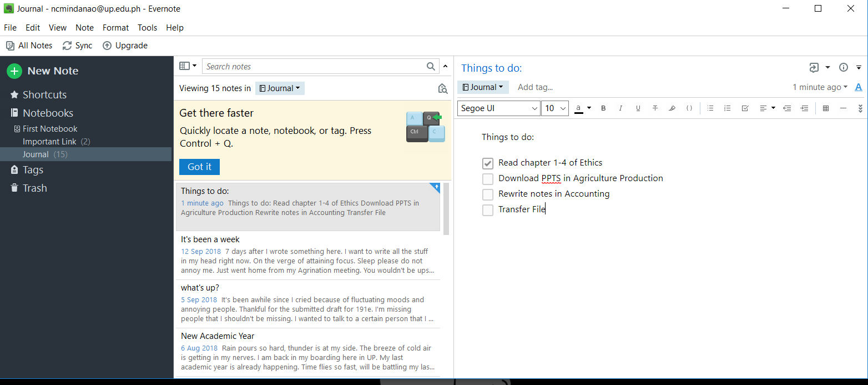The width and height of the screenshot is (868, 385).
Task: Click the Insert checkbox toolbar icon
Action: pyautogui.click(x=745, y=108)
